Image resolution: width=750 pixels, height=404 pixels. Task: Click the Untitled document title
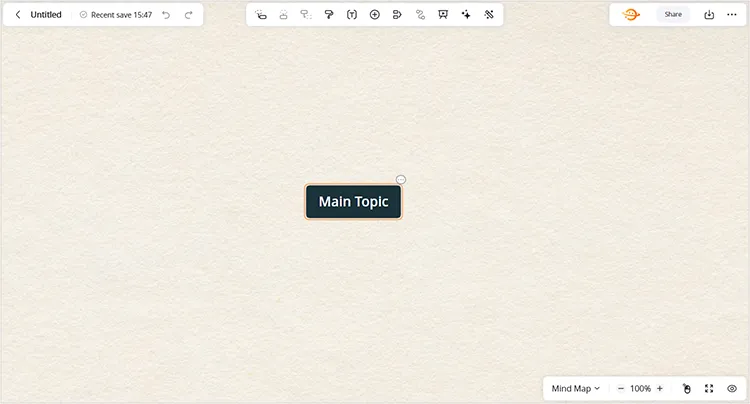[46, 15]
